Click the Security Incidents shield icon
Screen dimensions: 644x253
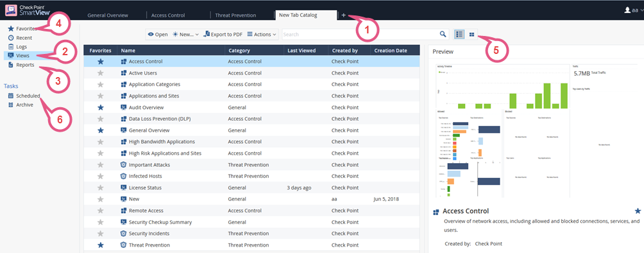click(124, 233)
